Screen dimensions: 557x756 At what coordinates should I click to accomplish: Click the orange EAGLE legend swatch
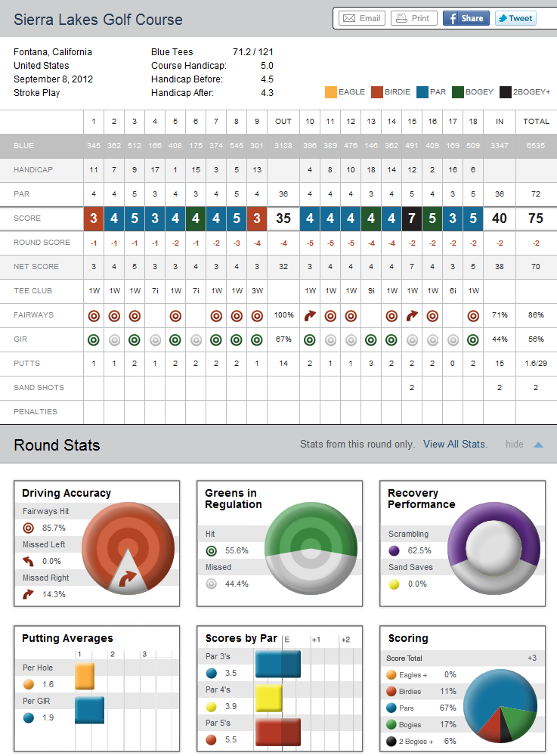pos(330,92)
